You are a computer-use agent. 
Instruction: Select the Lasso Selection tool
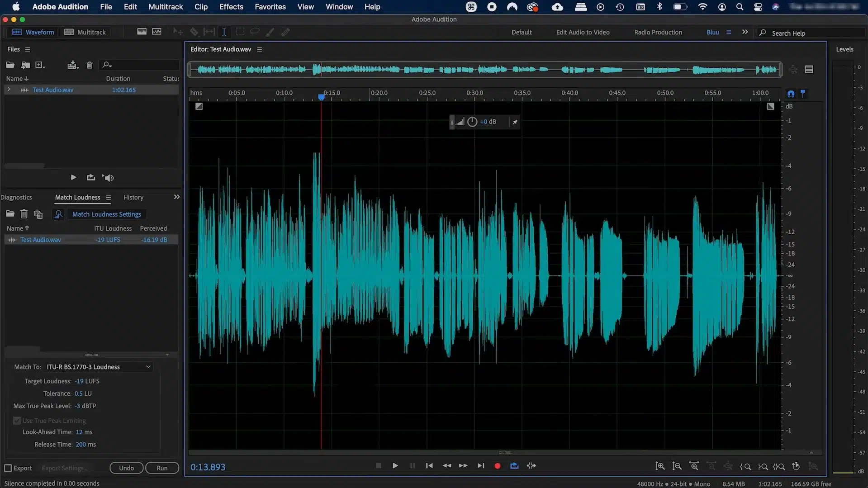point(255,32)
